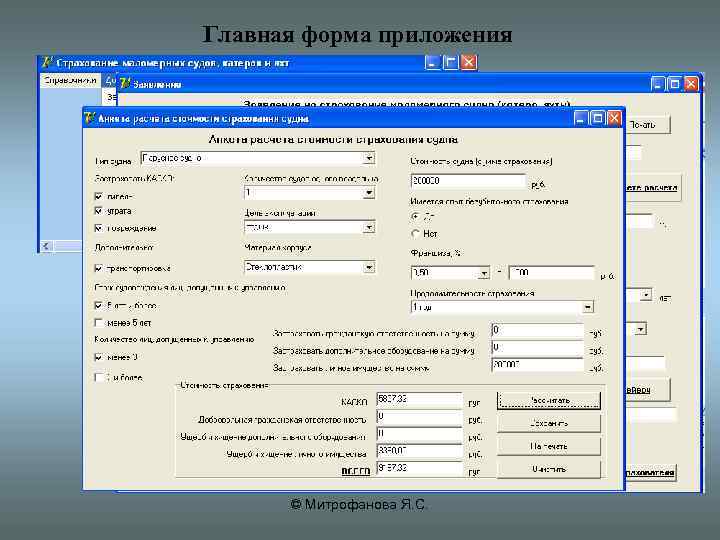Click the личное имущество insured sum input field
Viewport: 720px width, 540px height.
click(537, 365)
